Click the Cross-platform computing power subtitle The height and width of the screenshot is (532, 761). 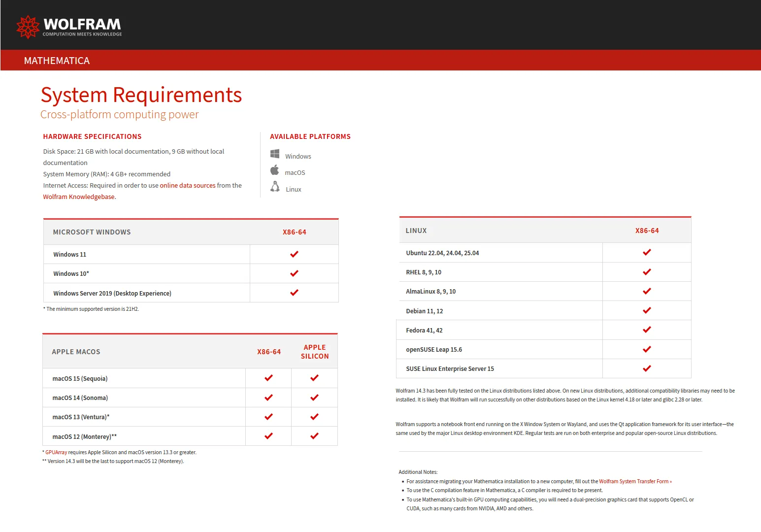pos(119,114)
